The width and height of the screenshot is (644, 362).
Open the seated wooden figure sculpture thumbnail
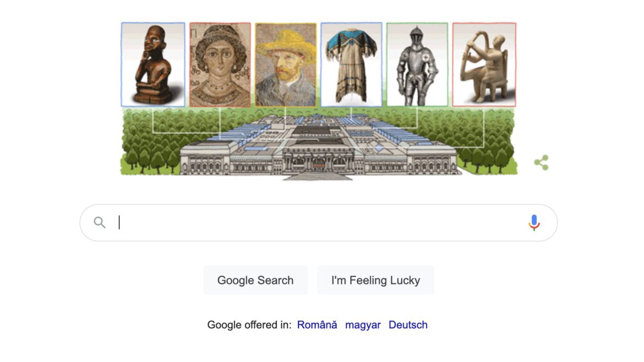[x=153, y=64]
